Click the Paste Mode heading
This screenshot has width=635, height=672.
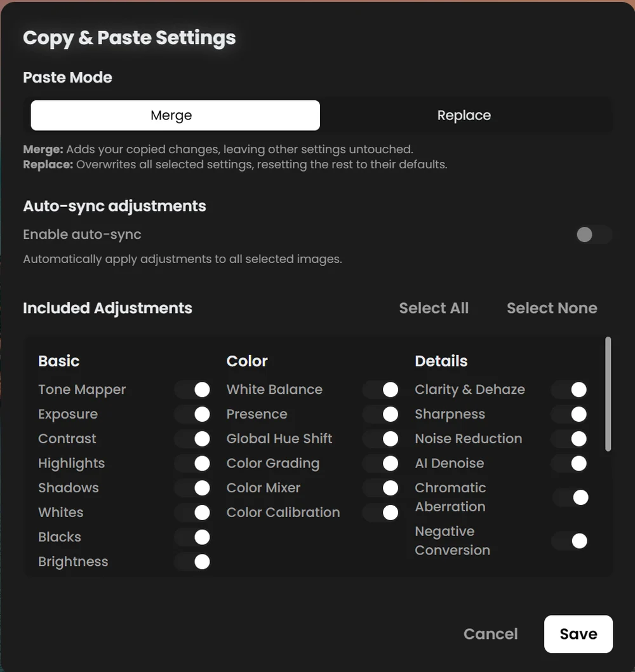pos(68,77)
